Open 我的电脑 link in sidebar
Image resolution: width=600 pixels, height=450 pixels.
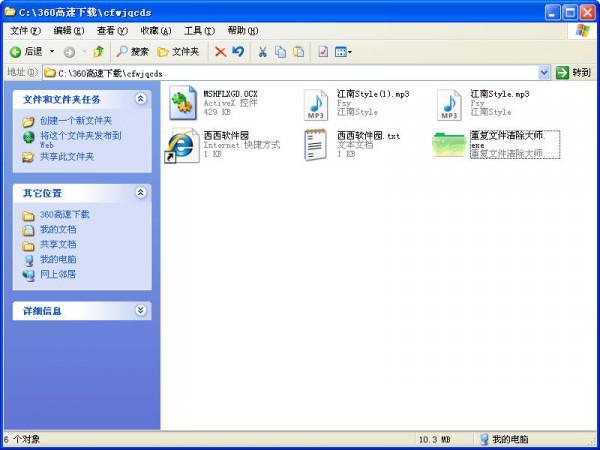(58, 259)
